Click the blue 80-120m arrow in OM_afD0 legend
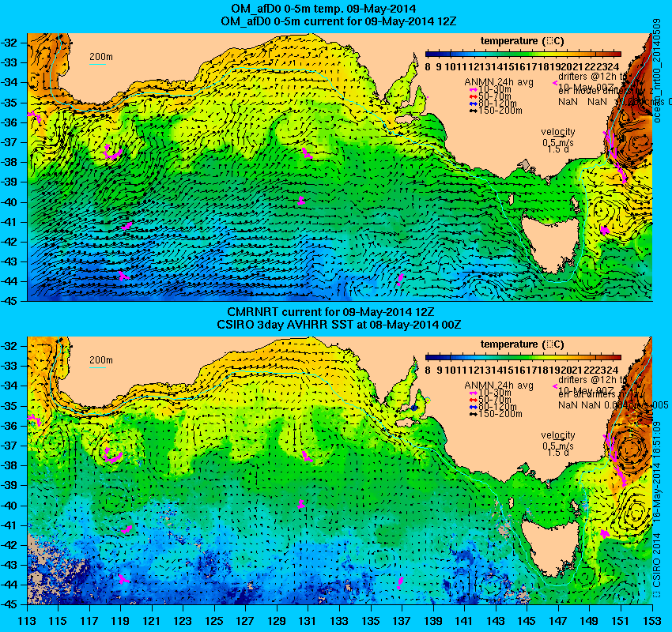Image resolution: width=672 pixels, height=632 pixels. (x=473, y=103)
